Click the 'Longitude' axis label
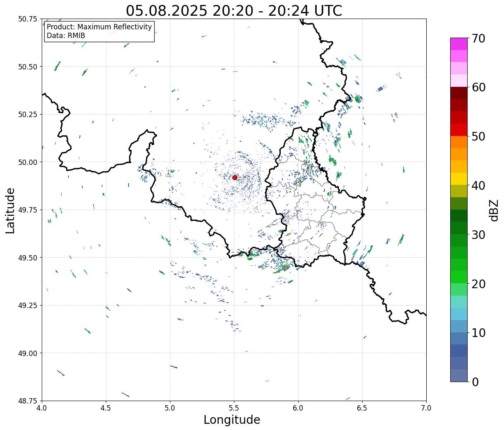Image resolution: width=504 pixels, height=430 pixels. 232,420
